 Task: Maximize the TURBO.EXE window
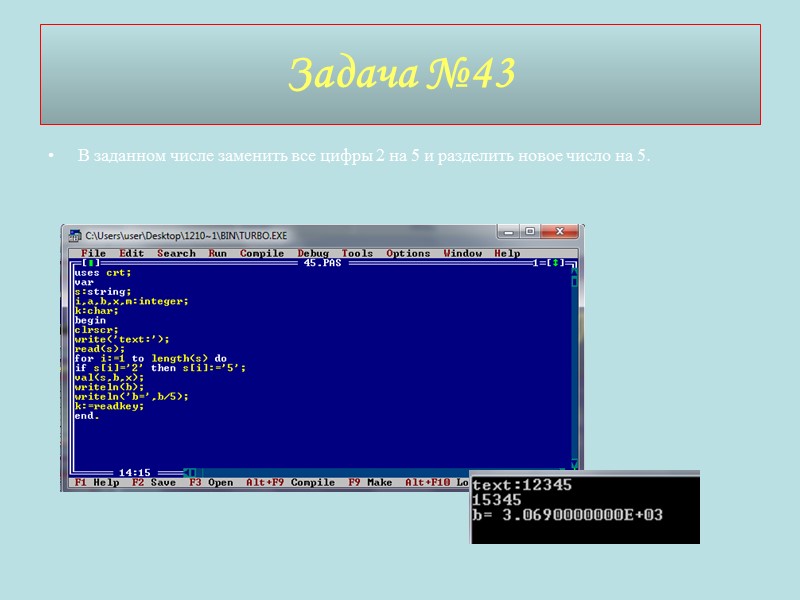pos(530,232)
